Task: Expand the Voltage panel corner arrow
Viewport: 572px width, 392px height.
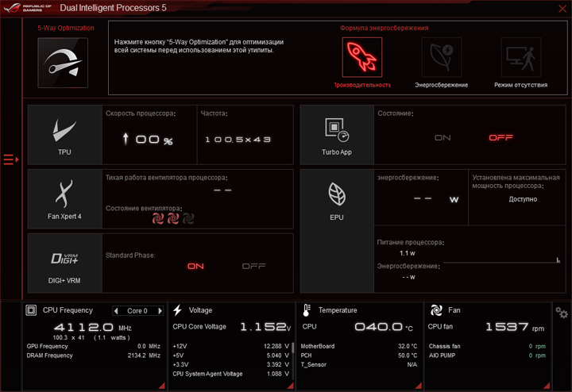Action: click(291, 386)
